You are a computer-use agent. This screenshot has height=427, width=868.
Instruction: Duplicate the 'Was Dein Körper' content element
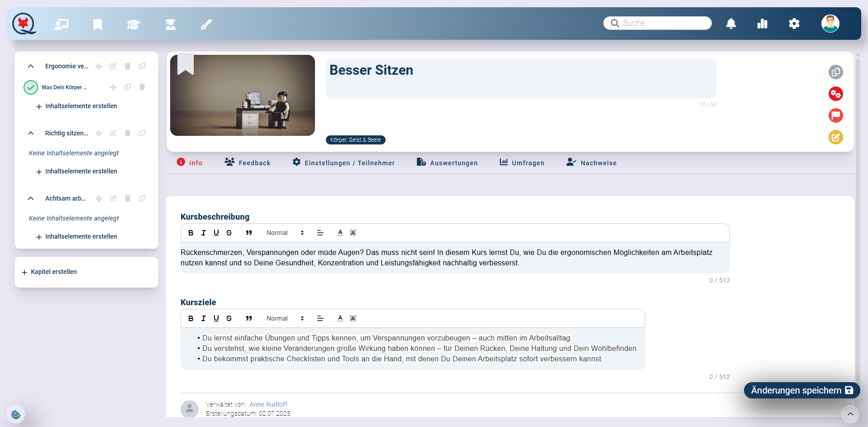pyautogui.click(x=128, y=87)
